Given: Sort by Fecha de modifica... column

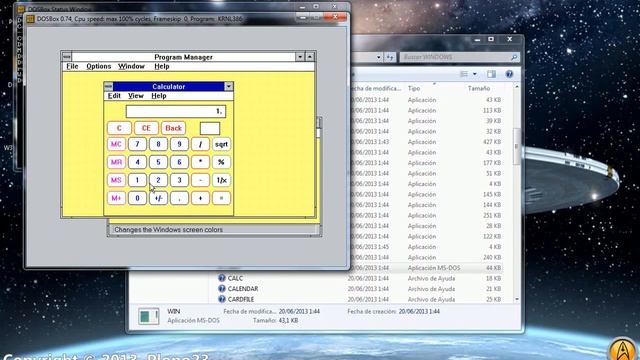Looking at the screenshot, I should tap(376, 88).
